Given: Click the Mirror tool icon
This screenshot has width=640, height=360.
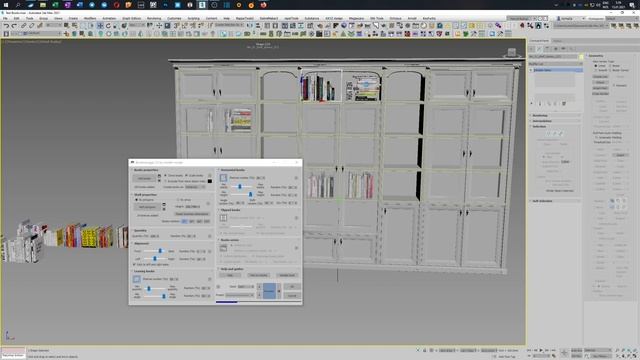Looking at the screenshot, I should point(250,26).
